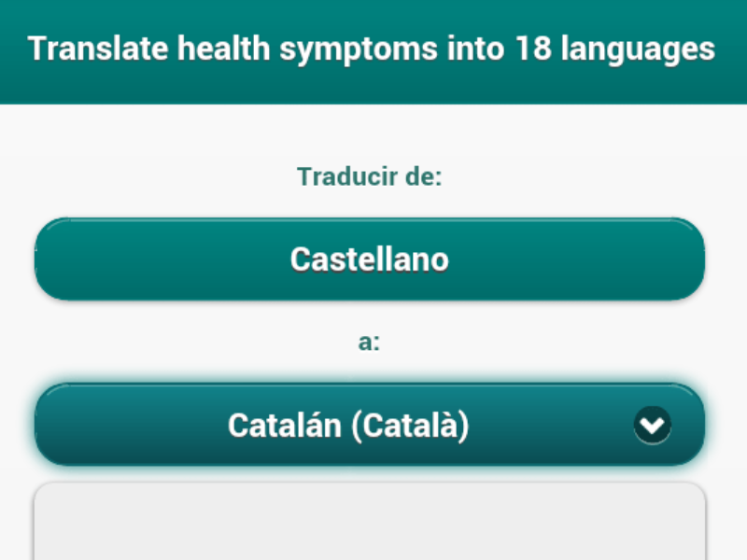Tap the circular arrow icon beside Català
The image size is (747, 560).
click(652, 426)
